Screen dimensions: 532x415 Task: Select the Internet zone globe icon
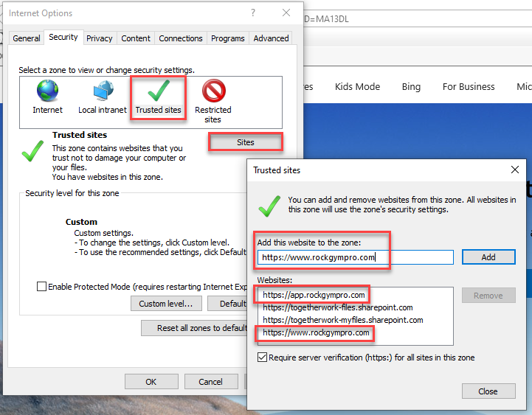click(x=47, y=91)
